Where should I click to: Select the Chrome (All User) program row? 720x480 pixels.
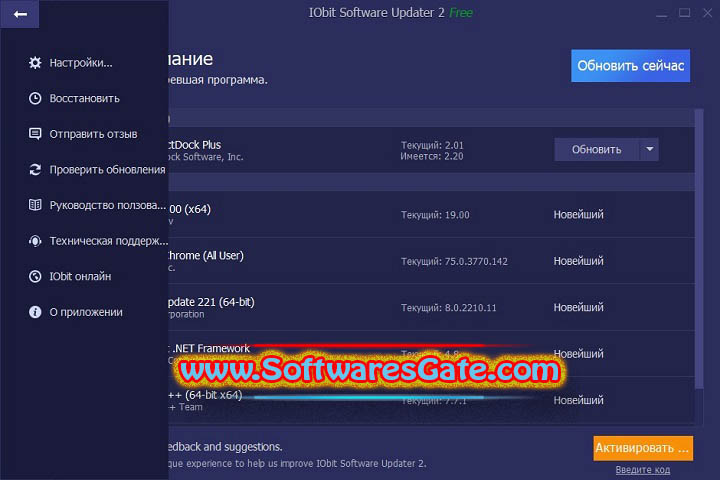pos(432,260)
